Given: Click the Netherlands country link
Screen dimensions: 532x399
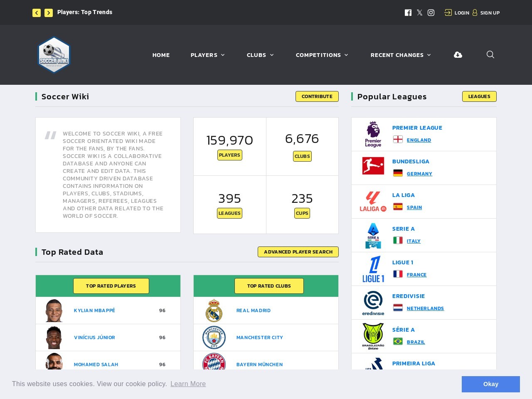Looking at the screenshot, I should click(x=425, y=308).
